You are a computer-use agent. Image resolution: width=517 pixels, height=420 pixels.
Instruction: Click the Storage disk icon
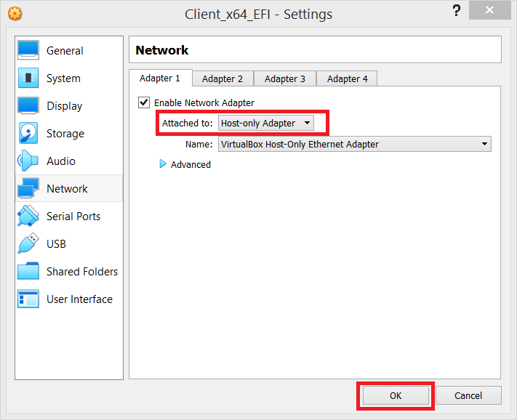(28, 134)
